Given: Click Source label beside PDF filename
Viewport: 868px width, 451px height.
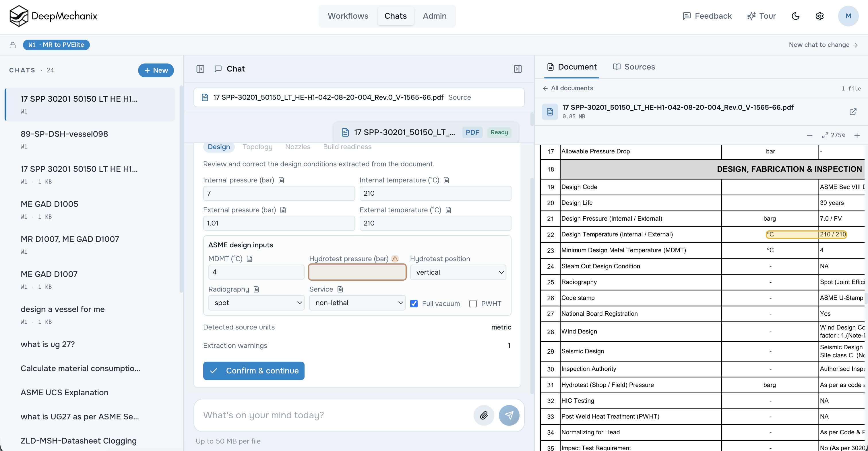Looking at the screenshot, I should (x=459, y=97).
